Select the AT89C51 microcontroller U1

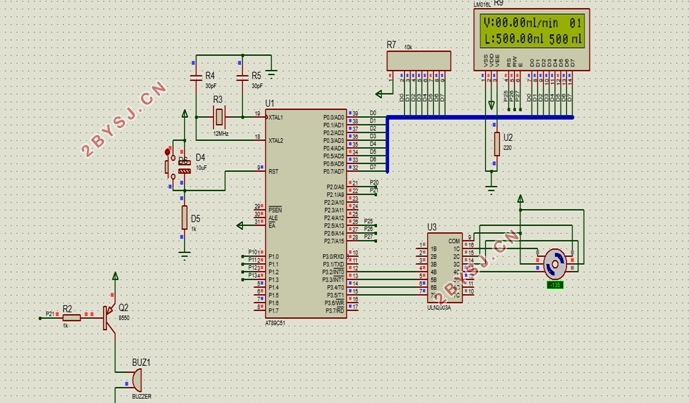tap(306, 213)
